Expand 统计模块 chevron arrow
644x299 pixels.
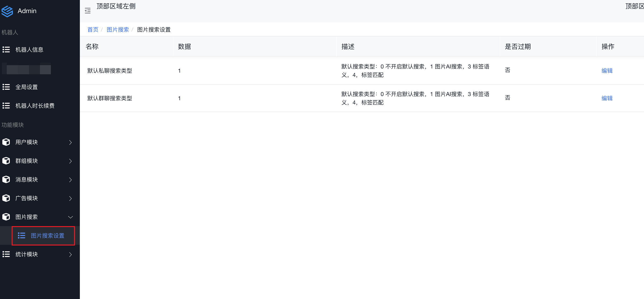click(71, 254)
